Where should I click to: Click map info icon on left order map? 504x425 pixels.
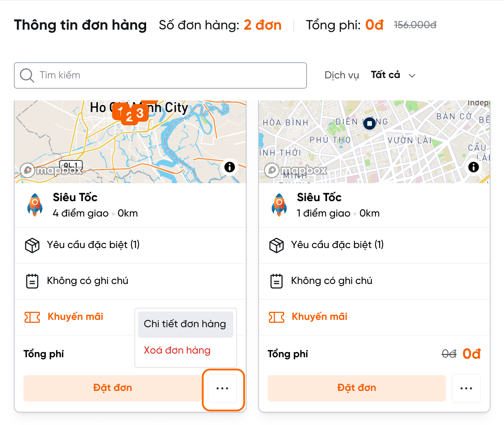pos(230,167)
